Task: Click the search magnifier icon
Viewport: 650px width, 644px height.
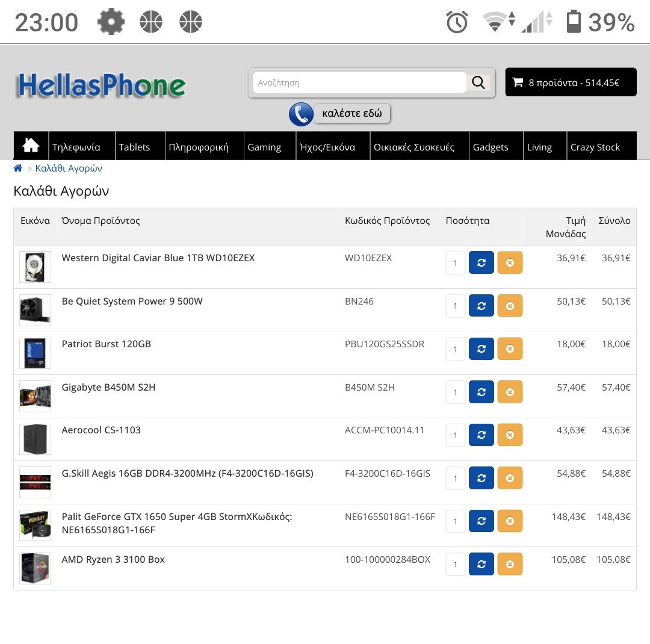Action: (478, 82)
